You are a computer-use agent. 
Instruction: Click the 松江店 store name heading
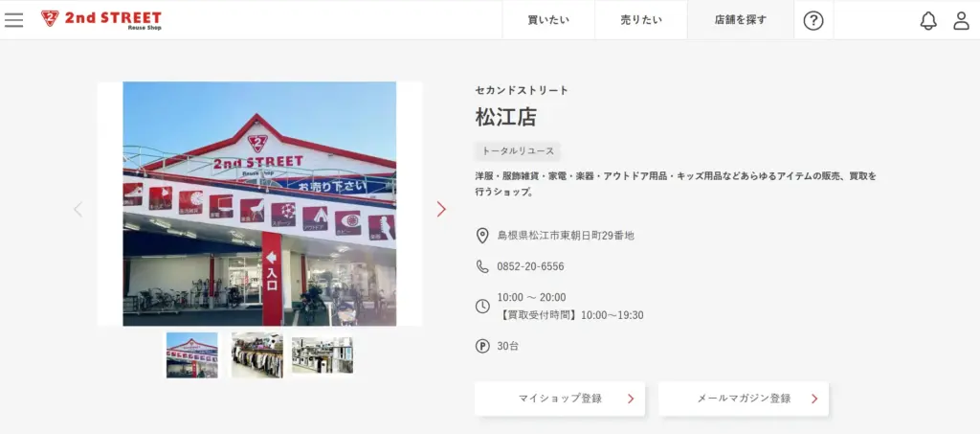tap(505, 118)
